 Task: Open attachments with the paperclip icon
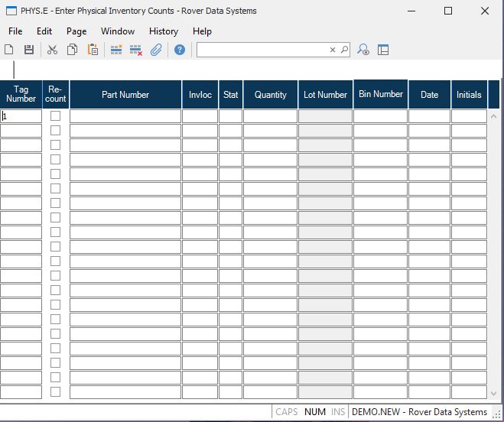point(156,50)
